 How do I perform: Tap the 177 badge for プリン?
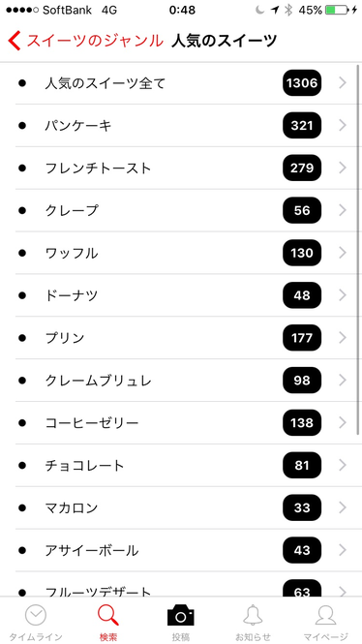click(302, 338)
